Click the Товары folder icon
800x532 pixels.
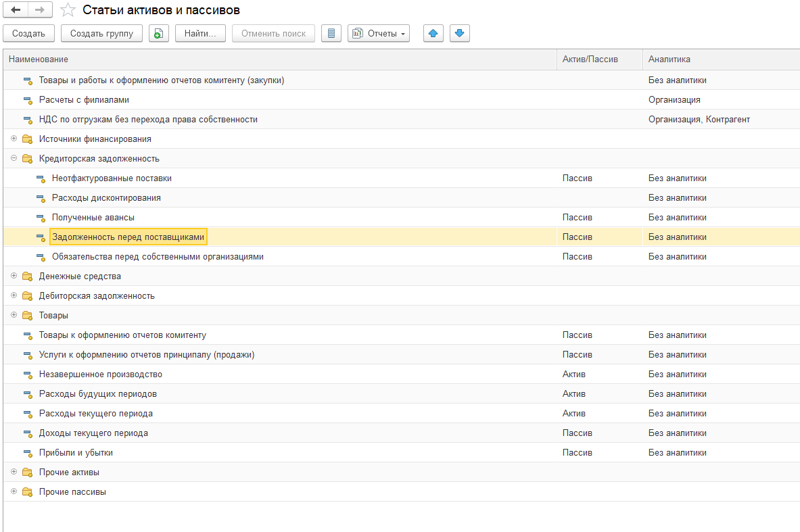pos(27,316)
